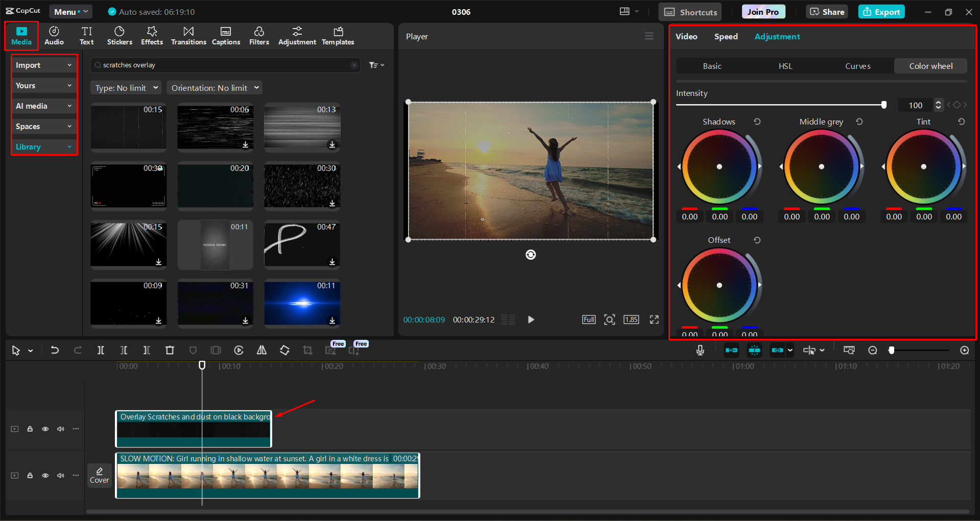This screenshot has width=980, height=521.
Task: Click the microphone record voiceover icon
Action: pyautogui.click(x=700, y=350)
